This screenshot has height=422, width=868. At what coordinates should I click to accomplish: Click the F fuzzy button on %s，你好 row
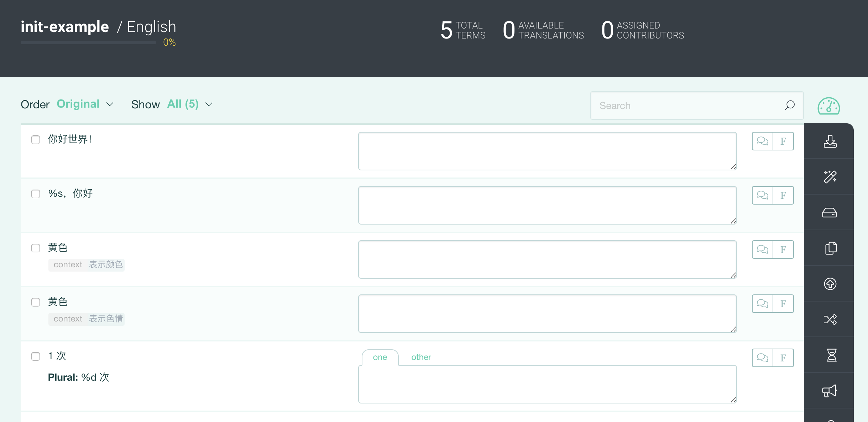[x=783, y=195]
